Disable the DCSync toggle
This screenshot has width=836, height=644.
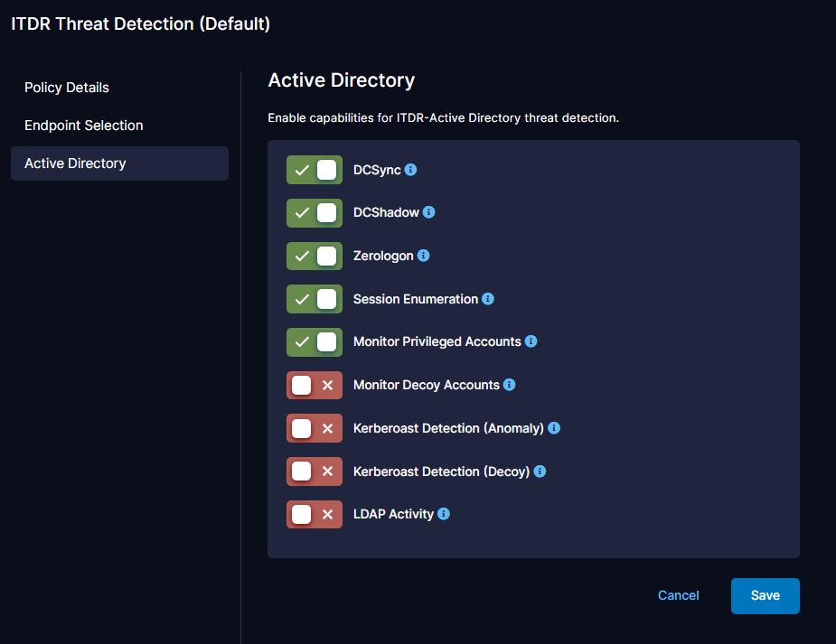(315, 170)
